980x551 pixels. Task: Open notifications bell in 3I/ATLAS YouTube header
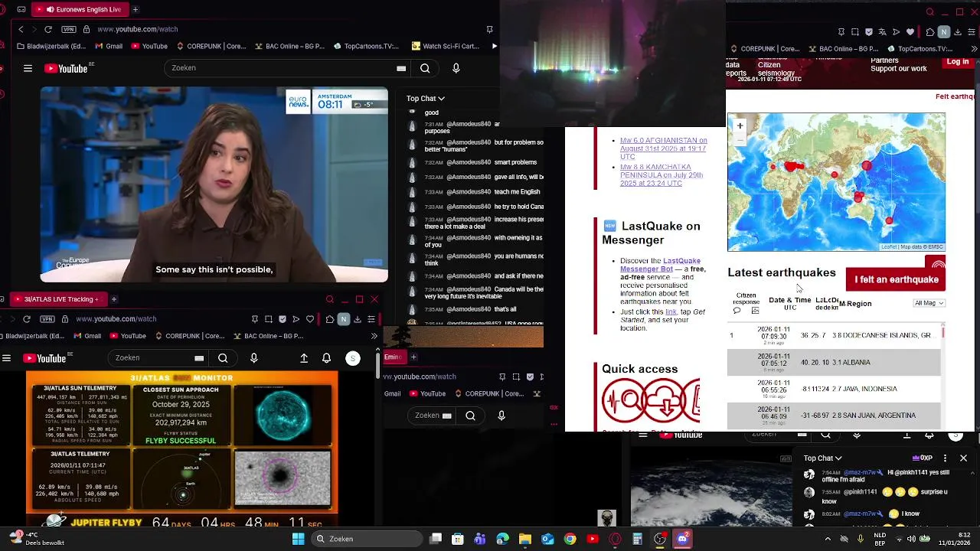(327, 358)
